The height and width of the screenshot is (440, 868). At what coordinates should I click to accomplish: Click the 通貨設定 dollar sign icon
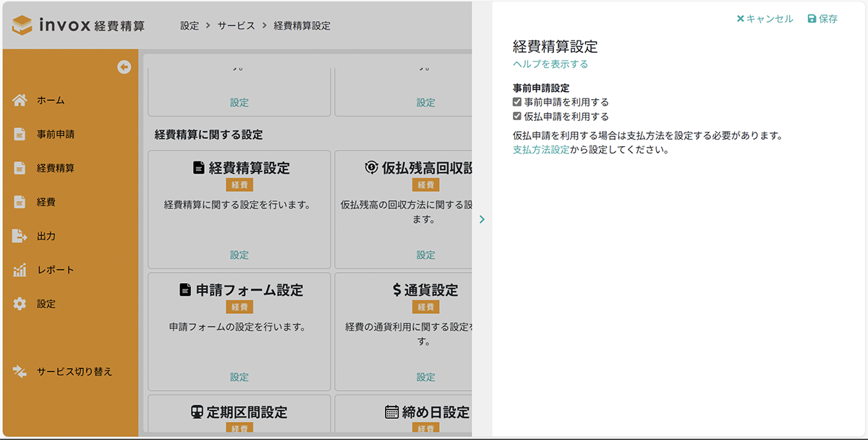pos(396,290)
